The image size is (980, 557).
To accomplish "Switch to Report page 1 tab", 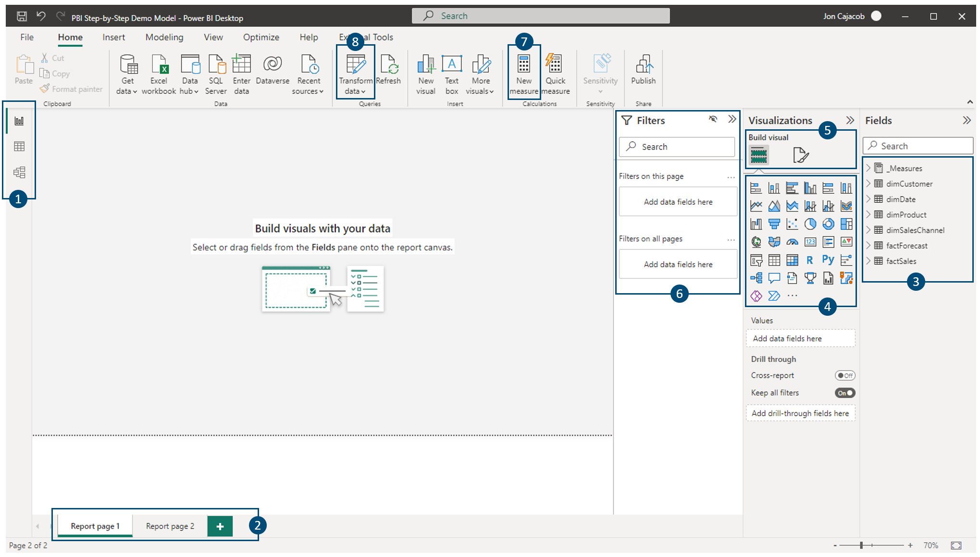I will pyautogui.click(x=95, y=526).
